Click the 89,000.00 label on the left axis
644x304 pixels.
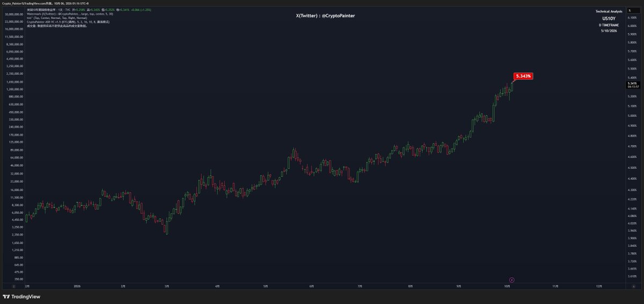[x=16, y=151]
